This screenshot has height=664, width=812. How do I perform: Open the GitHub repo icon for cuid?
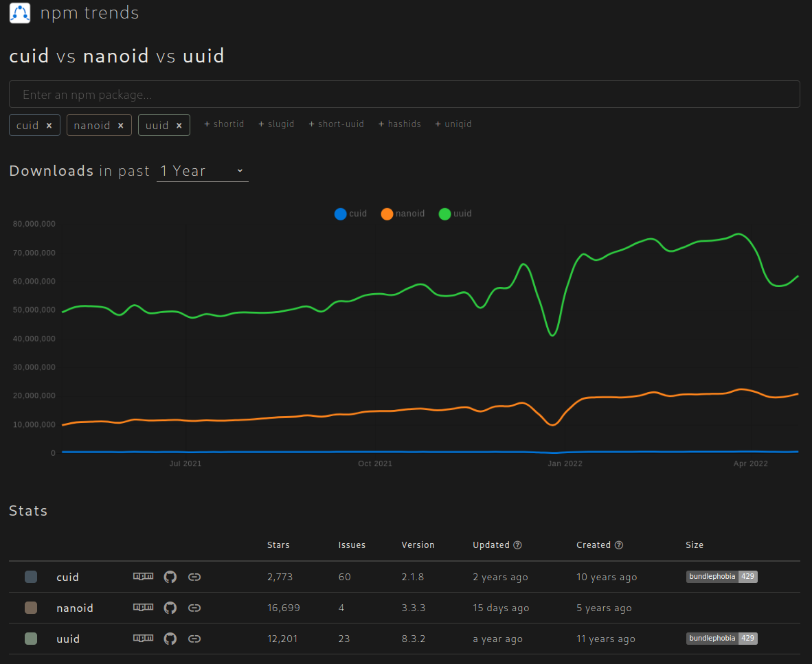[170, 577]
